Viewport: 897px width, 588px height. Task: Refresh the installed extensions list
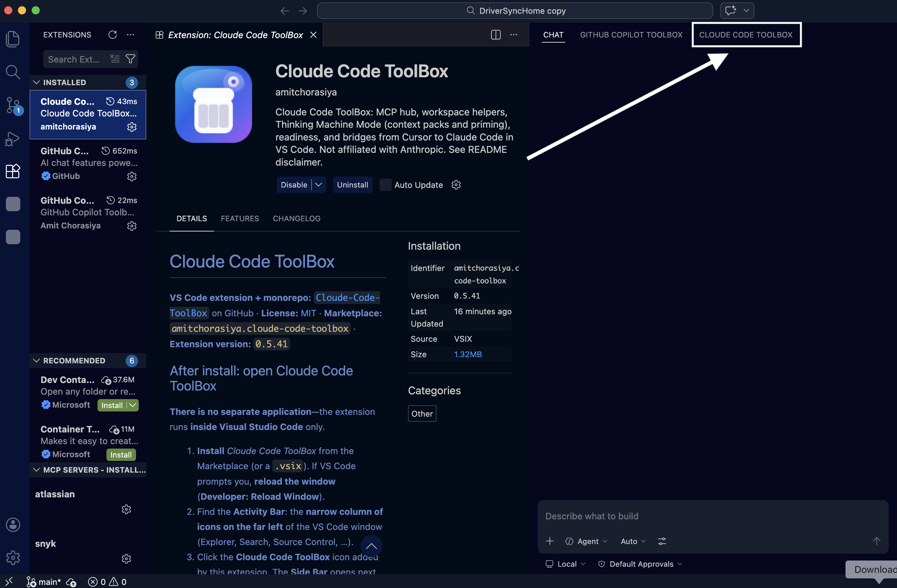pos(112,35)
